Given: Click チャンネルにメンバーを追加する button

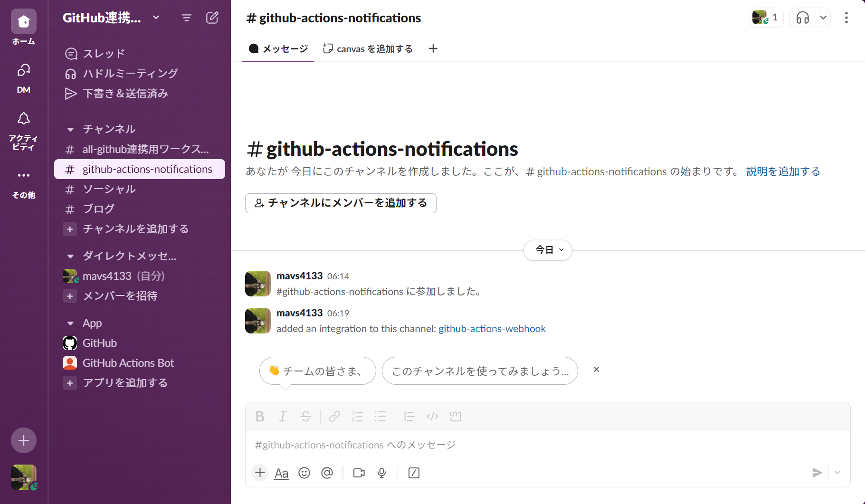Looking at the screenshot, I should coord(341,203).
